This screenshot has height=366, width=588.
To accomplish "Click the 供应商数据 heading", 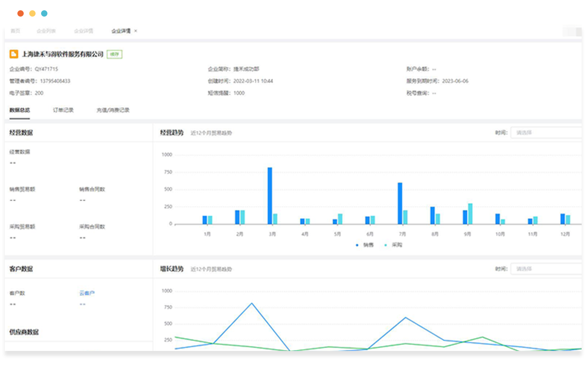I will [24, 332].
